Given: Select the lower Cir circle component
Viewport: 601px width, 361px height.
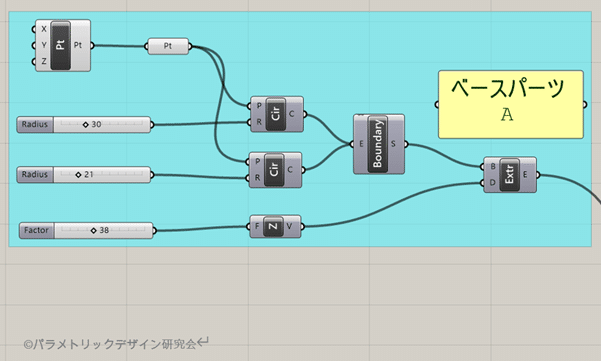Looking at the screenshot, I should coord(275,170).
